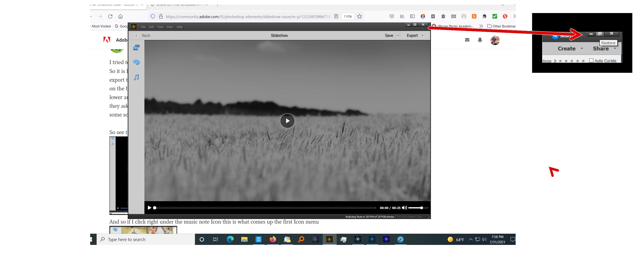Open Adobe community messages envelope icon
Viewport: 644px width, 279px height.
pyautogui.click(x=467, y=40)
